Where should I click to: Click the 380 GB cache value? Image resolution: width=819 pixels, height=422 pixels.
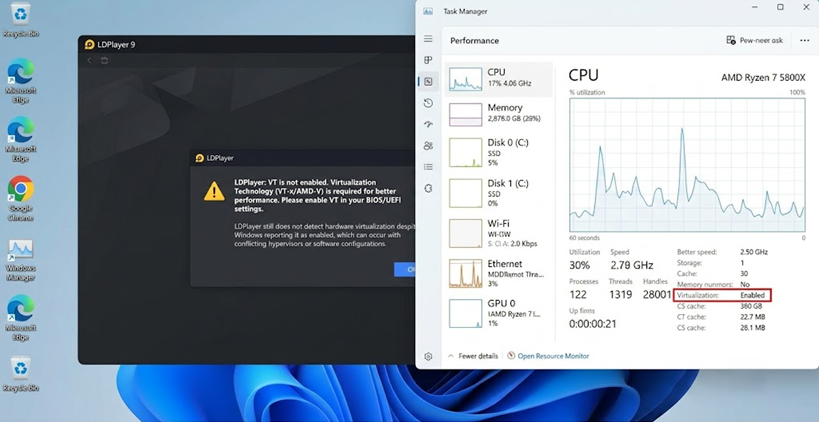751,307
